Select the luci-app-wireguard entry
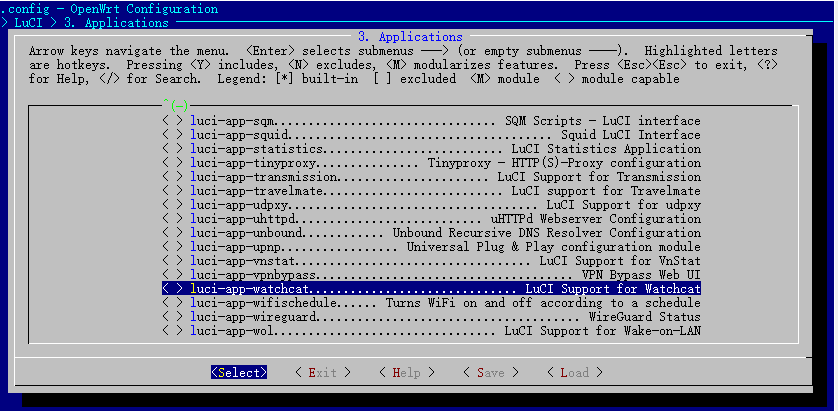Viewport: 838px width, 411px height. [431, 317]
